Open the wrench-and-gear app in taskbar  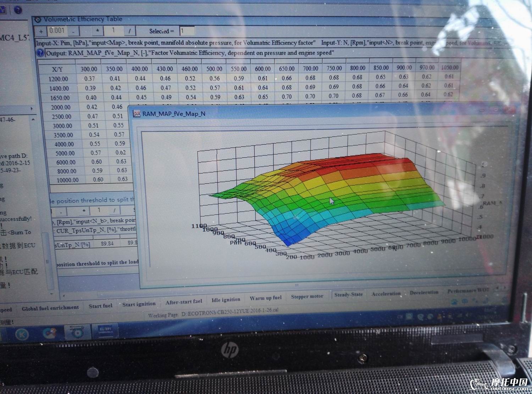[x=76, y=332]
